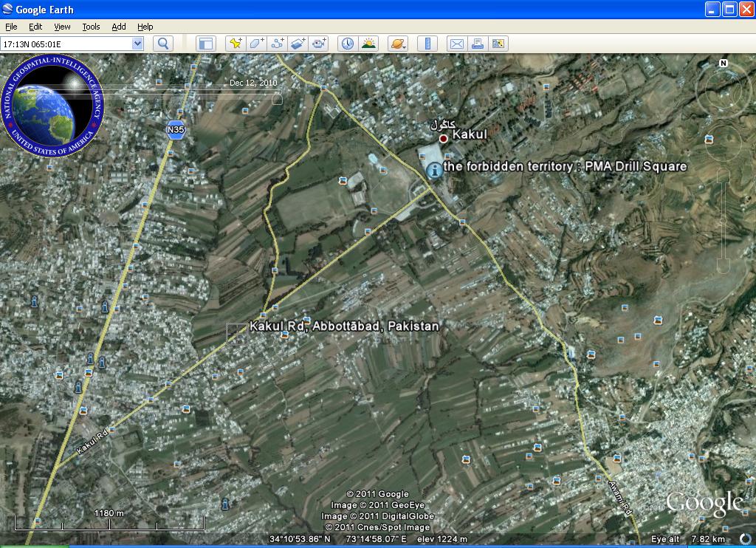
Task: Open the Edit menu
Action: point(35,27)
